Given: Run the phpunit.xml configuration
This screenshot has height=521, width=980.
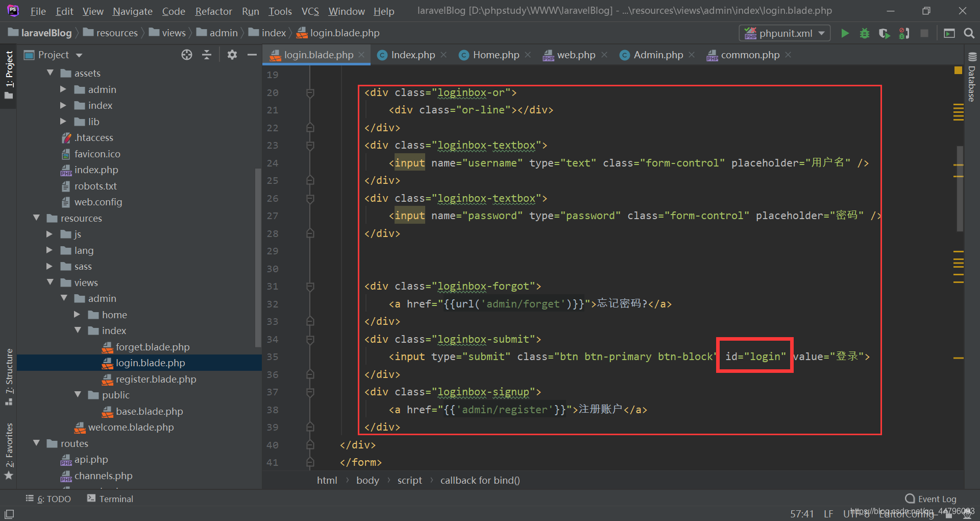Looking at the screenshot, I should tap(845, 33).
